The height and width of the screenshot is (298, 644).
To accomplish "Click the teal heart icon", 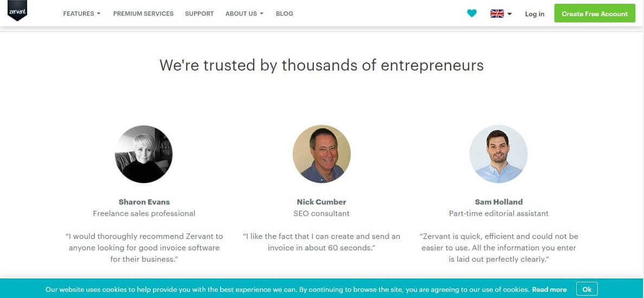I will [x=472, y=14].
